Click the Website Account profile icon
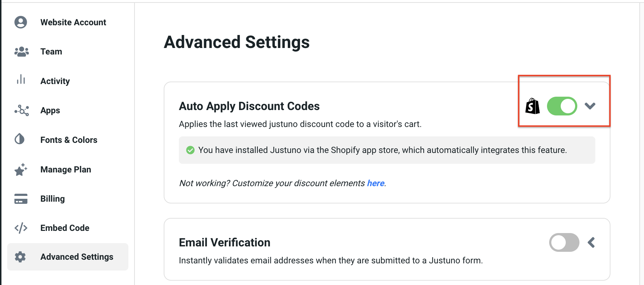Viewport: 644px width, 285px height. (x=21, y=22)
